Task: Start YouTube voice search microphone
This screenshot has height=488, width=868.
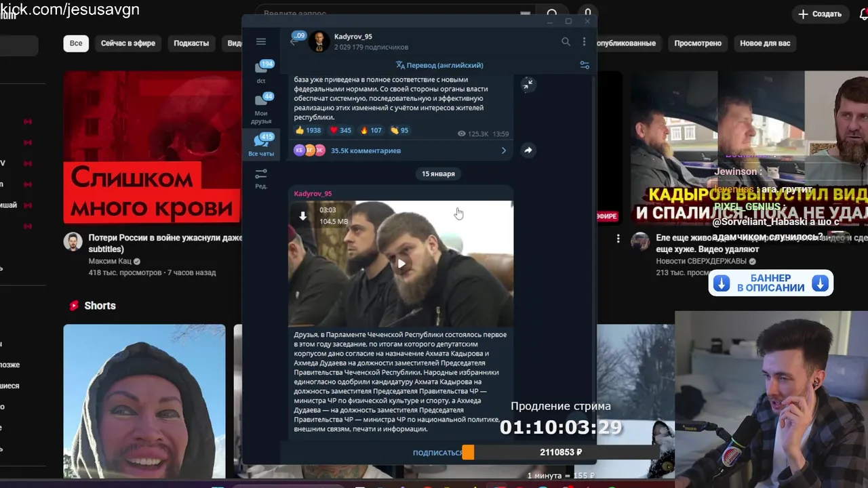Action: (588, 13)
